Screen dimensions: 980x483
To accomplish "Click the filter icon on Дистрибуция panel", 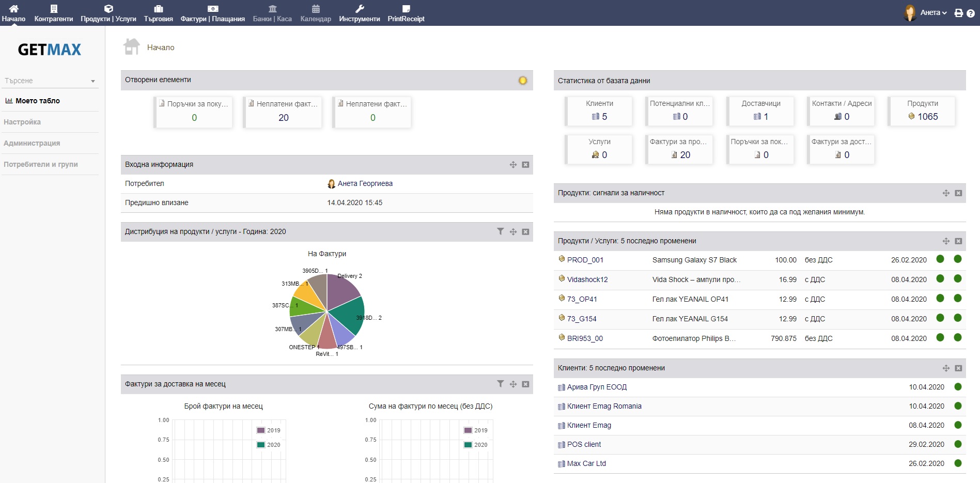I will pyautogui.click(x=500, y=231).
